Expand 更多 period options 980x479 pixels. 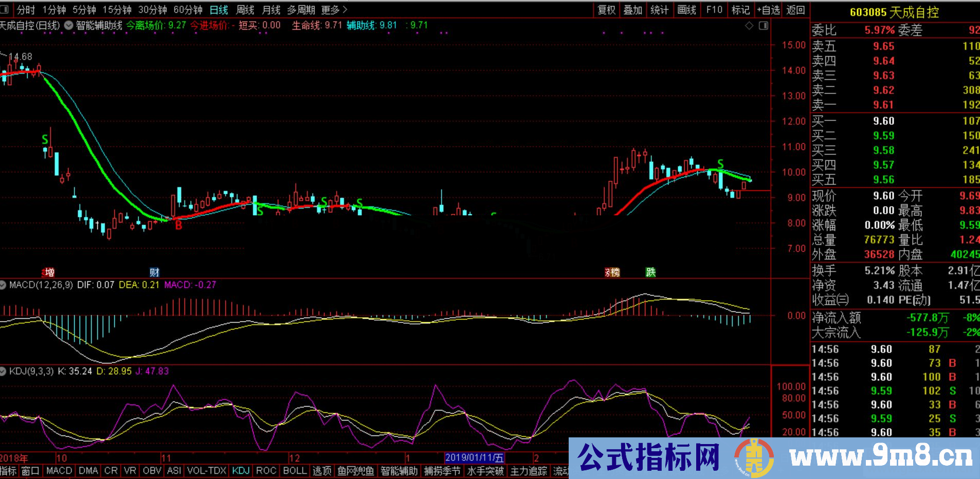[x=334, y=10]
